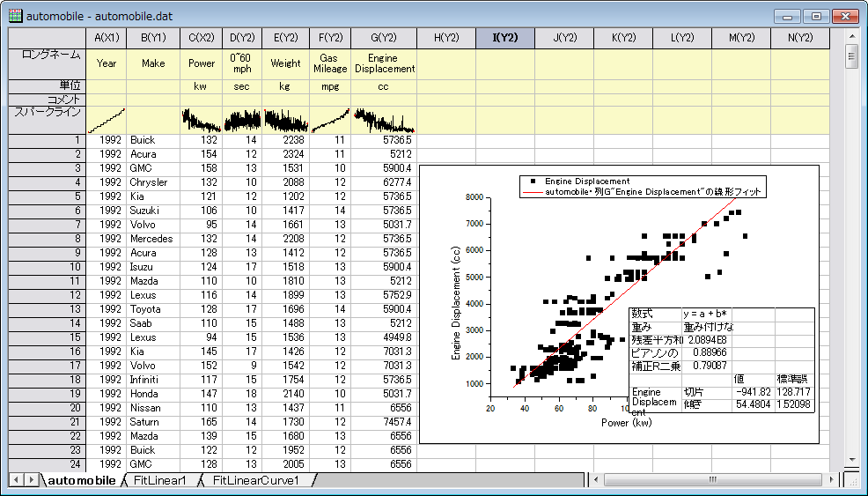
Task: Click the '7457.4' displacement cell
Action: [384, 422]
